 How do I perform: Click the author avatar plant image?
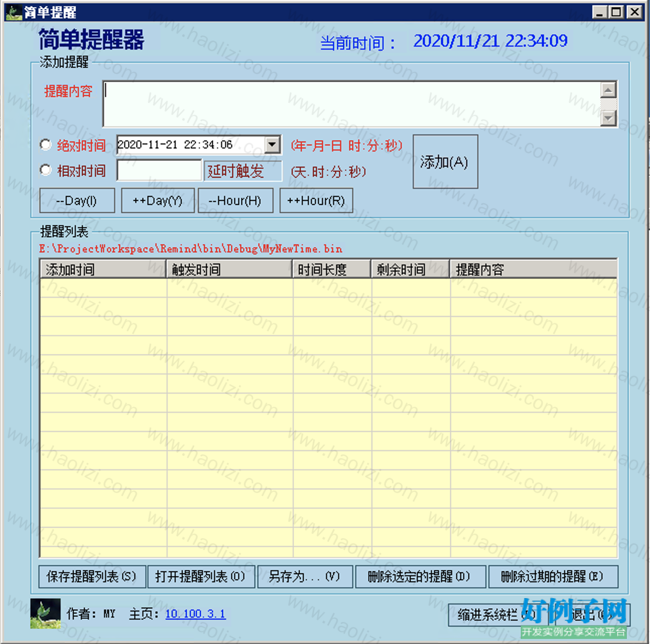[x=45, y=614]
